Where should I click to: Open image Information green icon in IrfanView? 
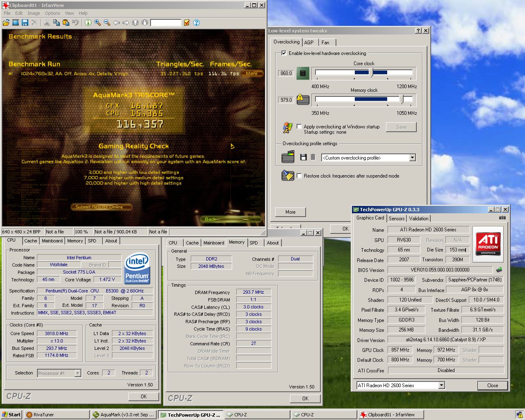tap(88, 23)
